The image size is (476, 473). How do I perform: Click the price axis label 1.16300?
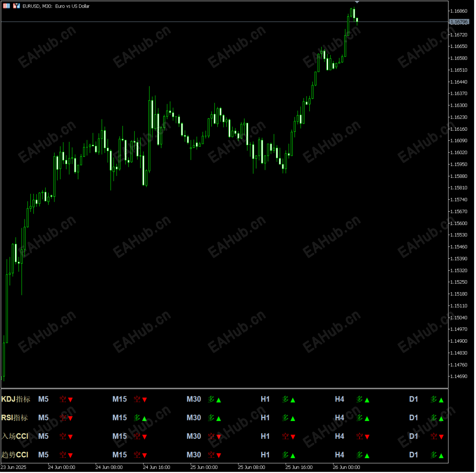(x=459, y=105)
